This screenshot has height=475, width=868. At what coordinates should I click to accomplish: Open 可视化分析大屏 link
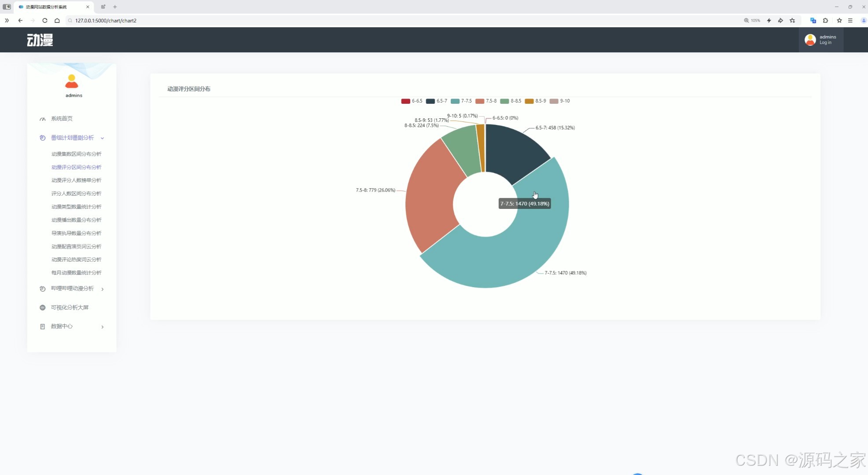[70, 307]
